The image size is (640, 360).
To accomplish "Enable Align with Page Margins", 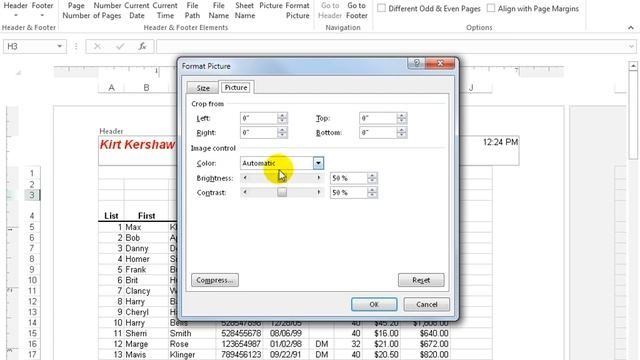I will point(533,8).
